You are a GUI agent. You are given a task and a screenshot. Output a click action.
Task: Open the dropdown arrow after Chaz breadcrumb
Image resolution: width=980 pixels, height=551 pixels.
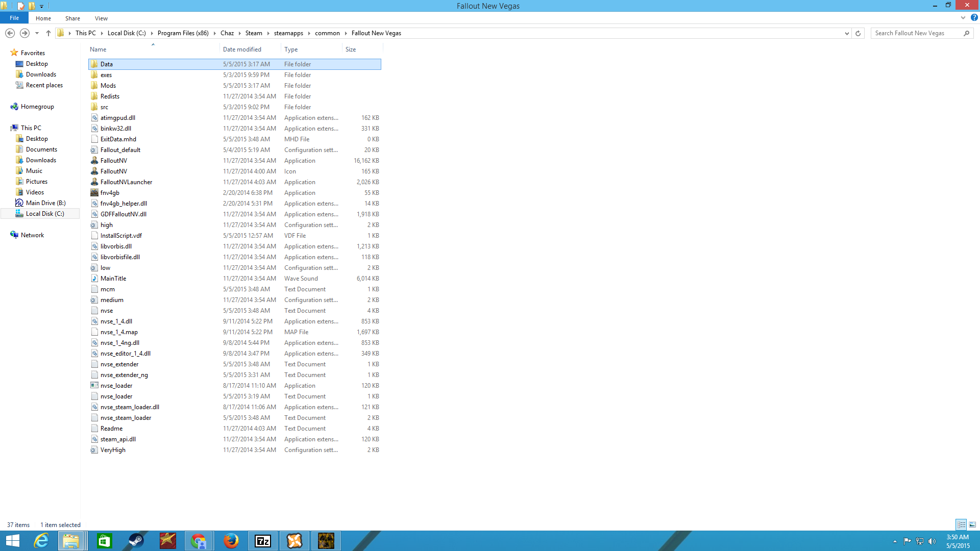click(239, 33)
